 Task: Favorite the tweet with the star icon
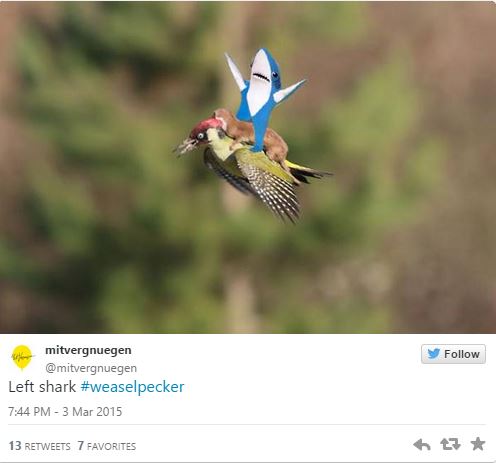(x=478, y=444)
